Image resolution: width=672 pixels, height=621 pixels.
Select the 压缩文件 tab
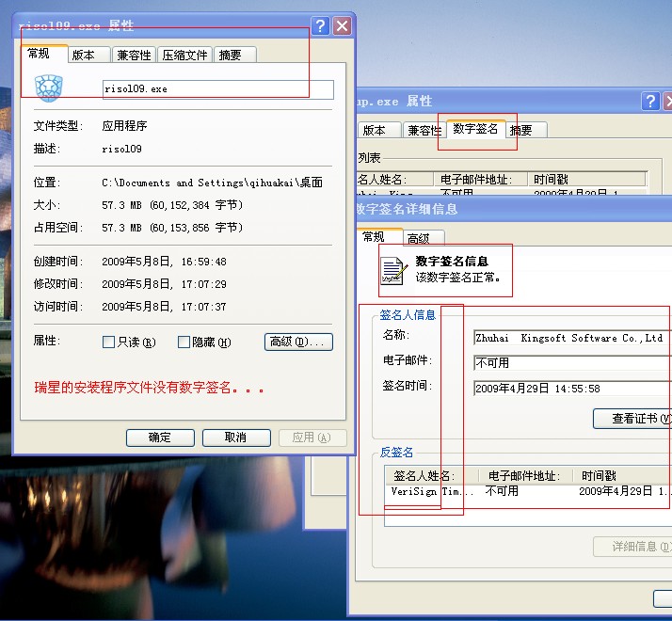184,55
